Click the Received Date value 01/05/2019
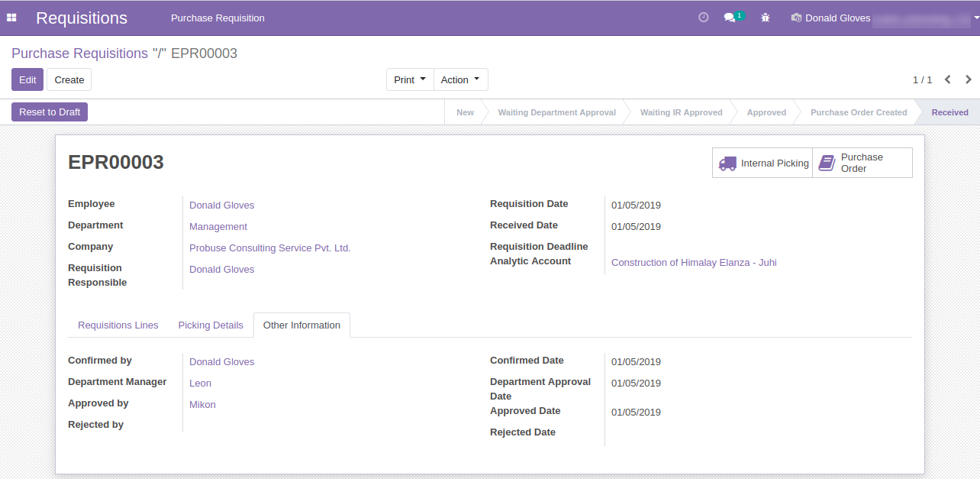Image resolution: width=980 pixels, height=479 pixels. click(x=637, y=226)
